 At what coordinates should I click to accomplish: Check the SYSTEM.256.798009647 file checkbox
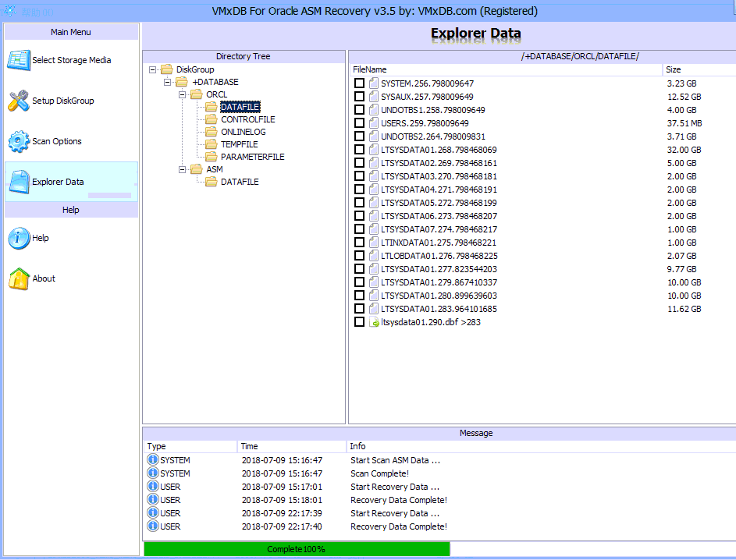click(x=359, y=83)
